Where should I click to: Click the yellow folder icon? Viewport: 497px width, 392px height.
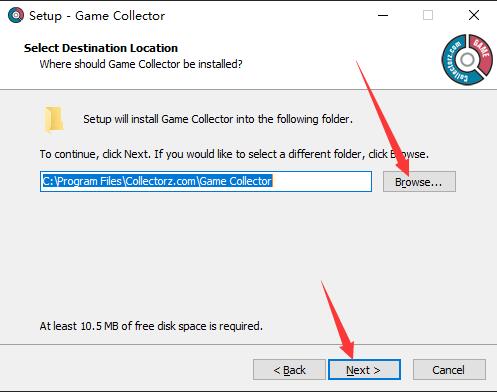coord(54,119)
